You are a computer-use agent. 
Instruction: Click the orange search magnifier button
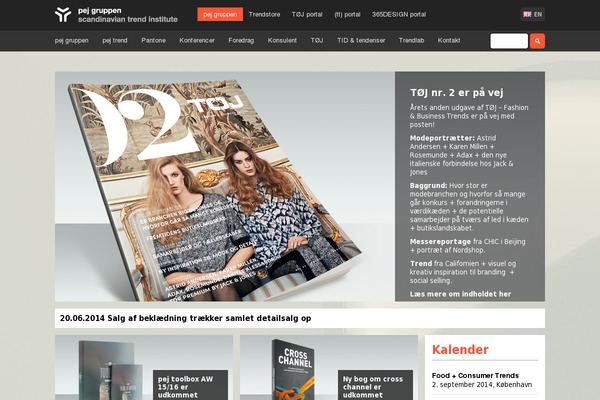tap(537, 41)
